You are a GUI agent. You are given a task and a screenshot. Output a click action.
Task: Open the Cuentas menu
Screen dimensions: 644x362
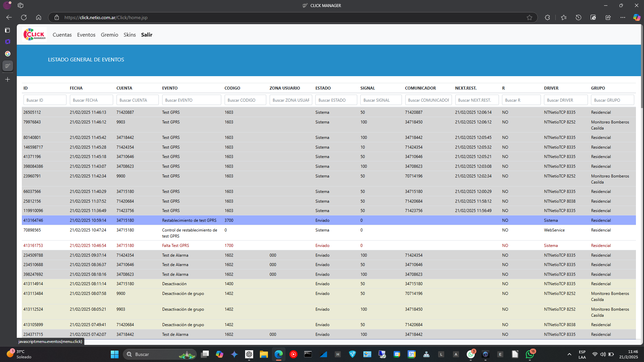coord(62,35)
